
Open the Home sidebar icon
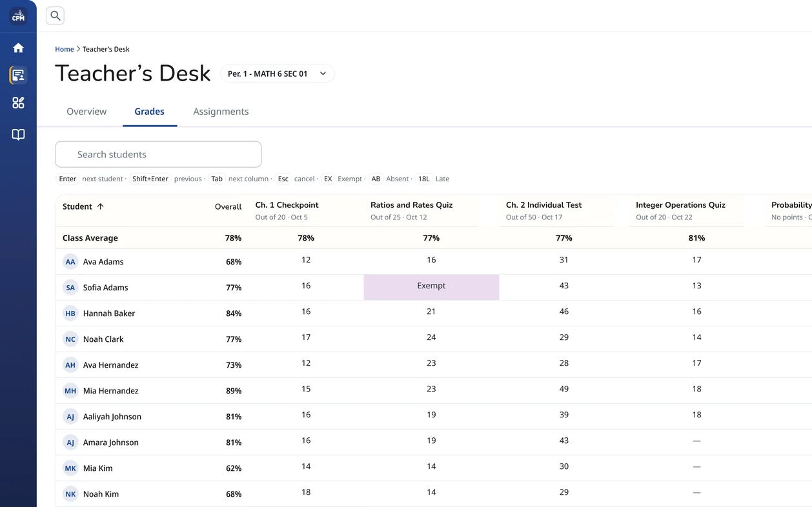click(18, 48)
